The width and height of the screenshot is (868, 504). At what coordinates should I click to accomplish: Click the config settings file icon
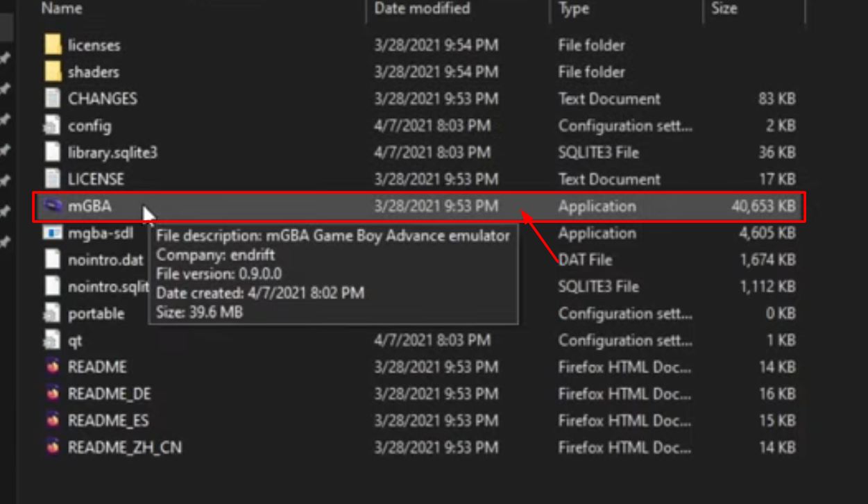[53, 126]
